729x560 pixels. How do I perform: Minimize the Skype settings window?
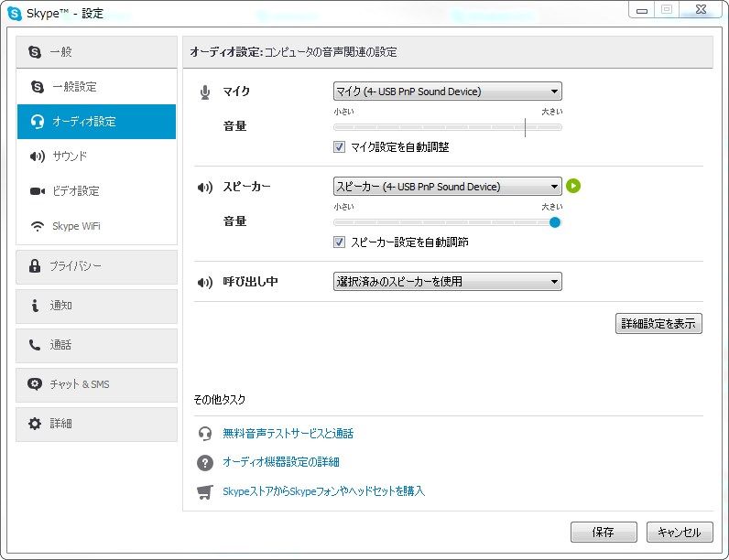point(642,10)
